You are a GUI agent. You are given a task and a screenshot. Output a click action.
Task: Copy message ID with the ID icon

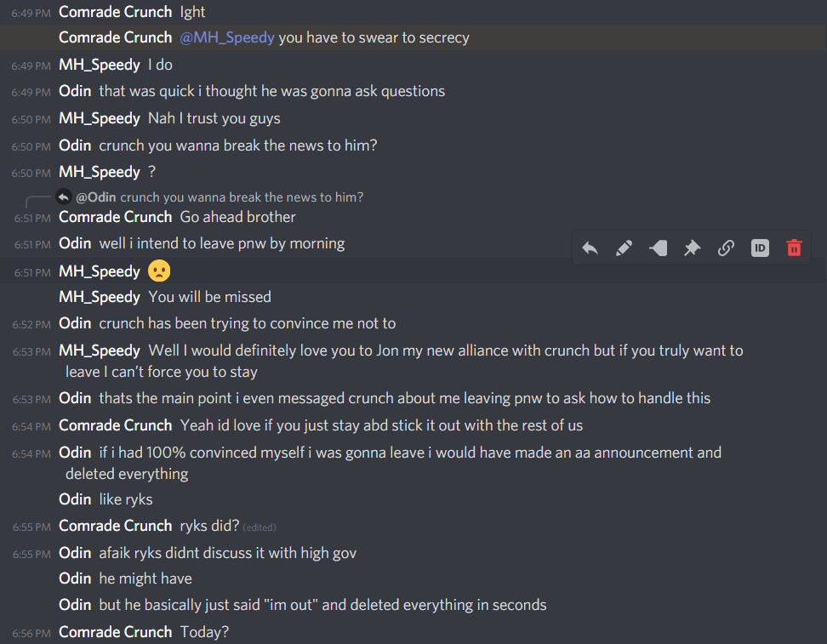click(x=760, y=248)
